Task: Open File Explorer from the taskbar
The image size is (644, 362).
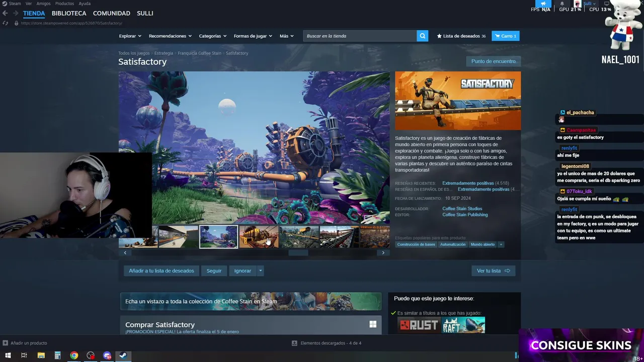Action: [41, 355]
